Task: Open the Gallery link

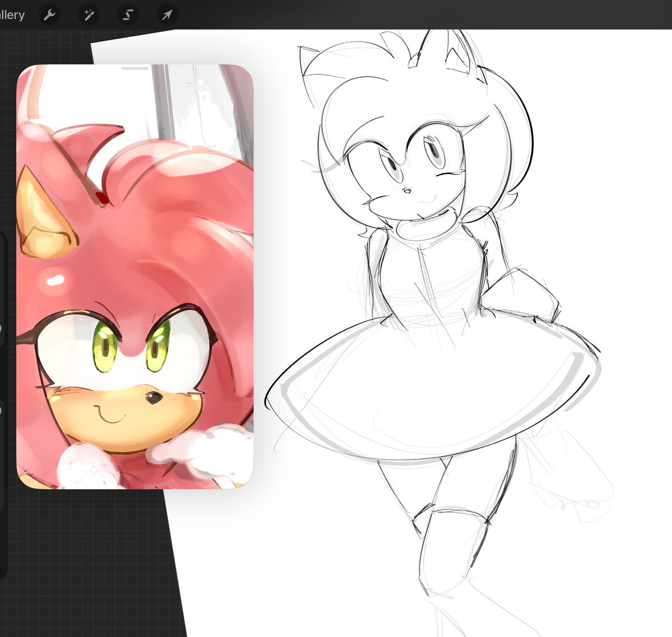Action: pyautogui.click(x=11, y=15)
